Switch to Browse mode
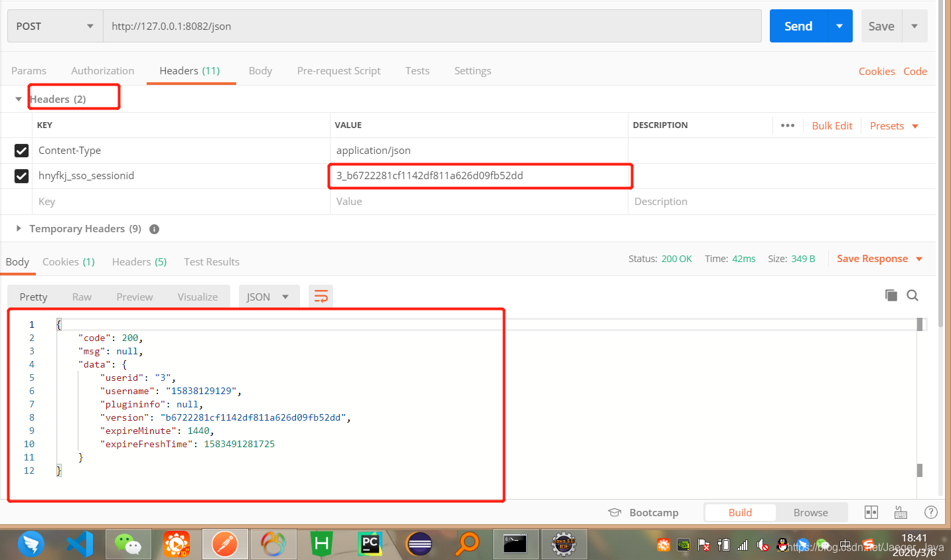This screenshot has width=951, height=560. [x=811, y=512]
